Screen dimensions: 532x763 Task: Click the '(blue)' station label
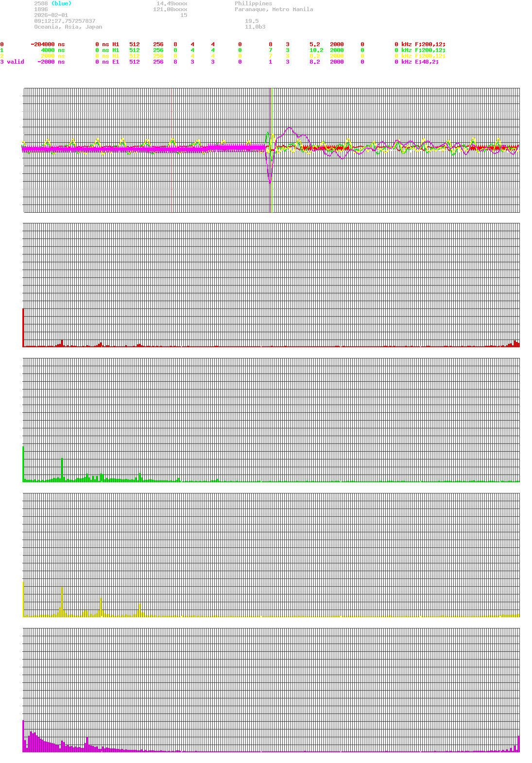tap(61, 3)
